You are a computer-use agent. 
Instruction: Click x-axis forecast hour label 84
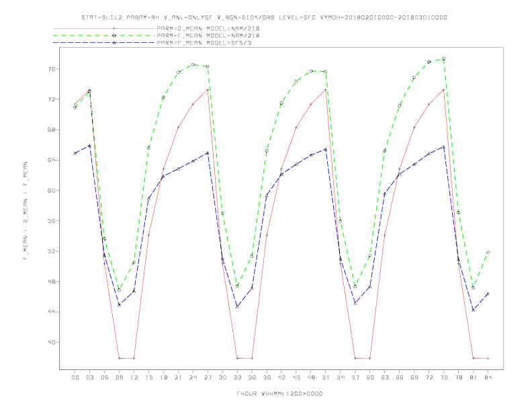[488, 377]
